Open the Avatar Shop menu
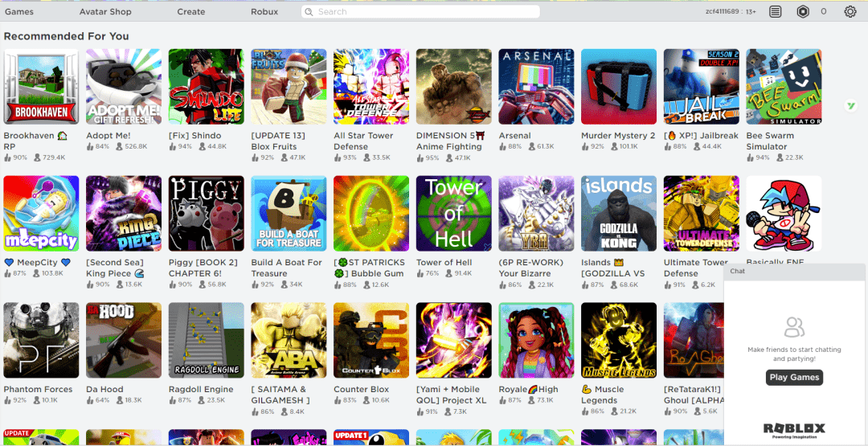868x446 pixels. tap(105, 11)
